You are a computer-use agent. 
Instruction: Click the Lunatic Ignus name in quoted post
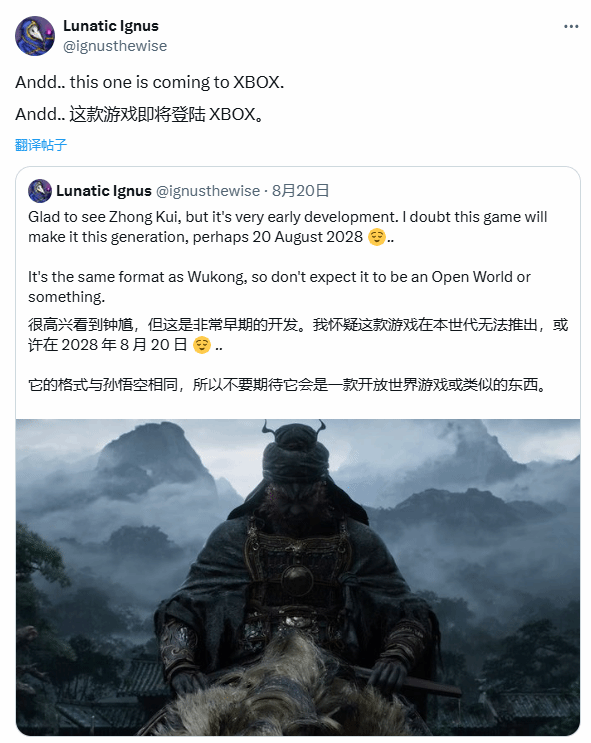tap(104, 190)
